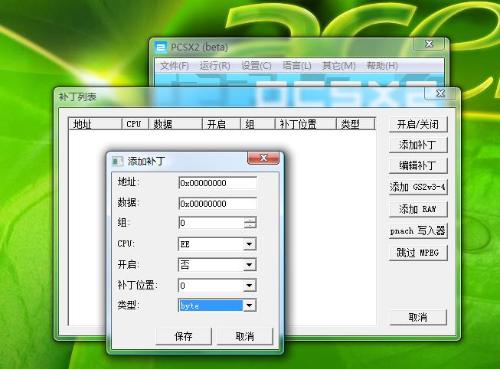Screen dimensions: 500x369
Task: Click the 数据 input field
Action: pos(218,204)
